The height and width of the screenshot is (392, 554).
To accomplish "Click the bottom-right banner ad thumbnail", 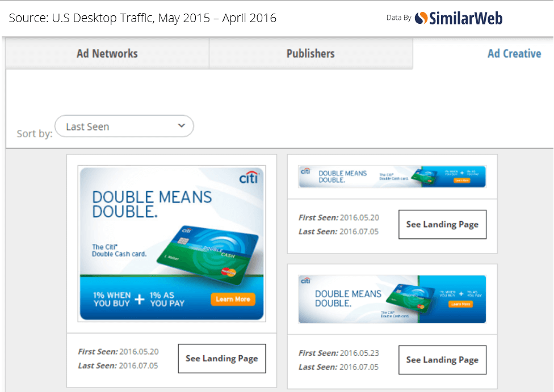I will [392, 299].
